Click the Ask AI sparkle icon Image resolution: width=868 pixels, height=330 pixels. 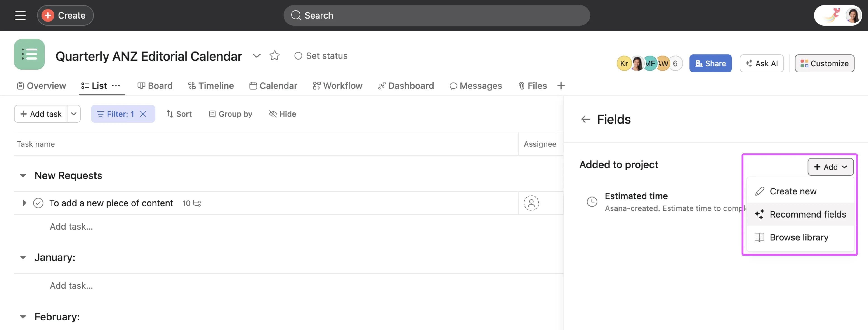[x=749, y=63]
